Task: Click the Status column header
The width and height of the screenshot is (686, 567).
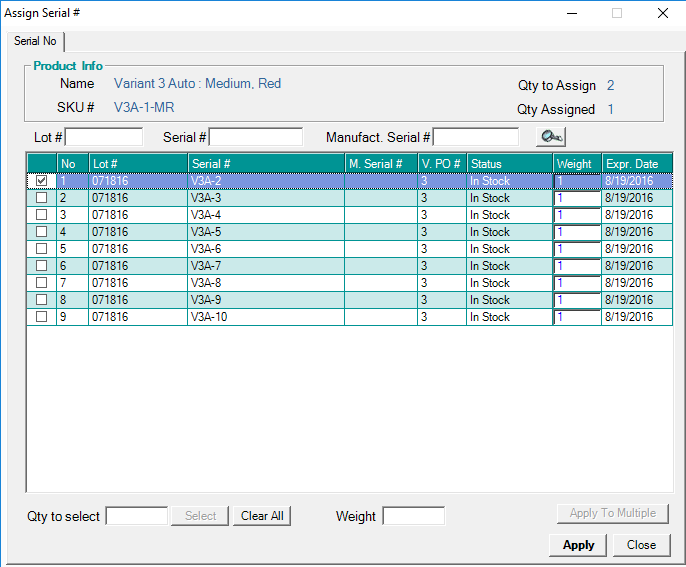Action: pyautogui.click(x=508, y=163)
